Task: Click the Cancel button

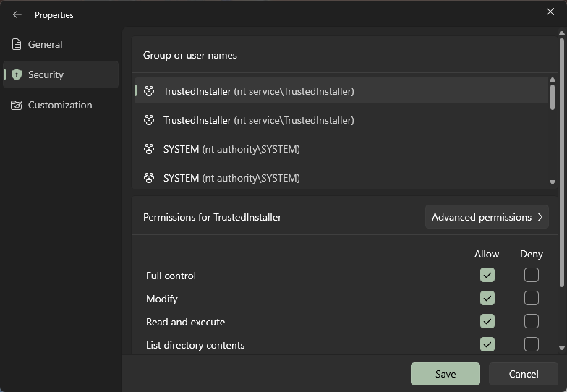Action: pyautogui.click(x=523, y=374)
